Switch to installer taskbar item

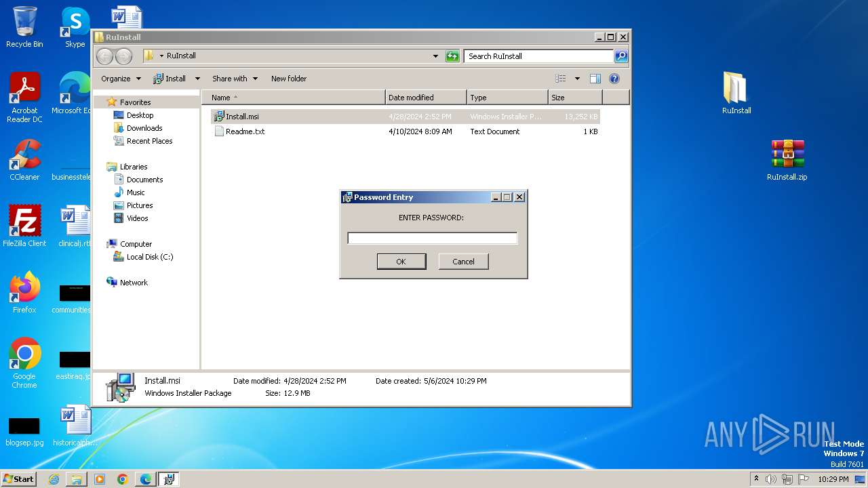169,479
